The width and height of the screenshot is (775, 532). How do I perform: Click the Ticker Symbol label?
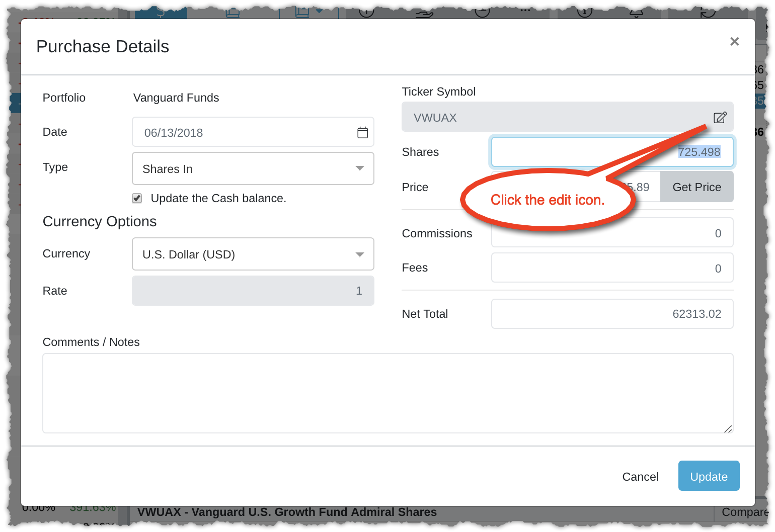click(x=438, y=92)
